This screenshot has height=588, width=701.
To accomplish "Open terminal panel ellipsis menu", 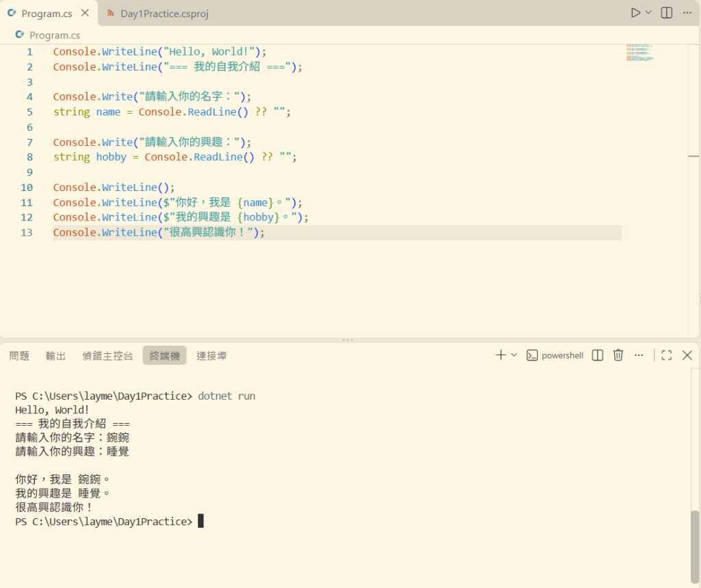I will point(639,355).
